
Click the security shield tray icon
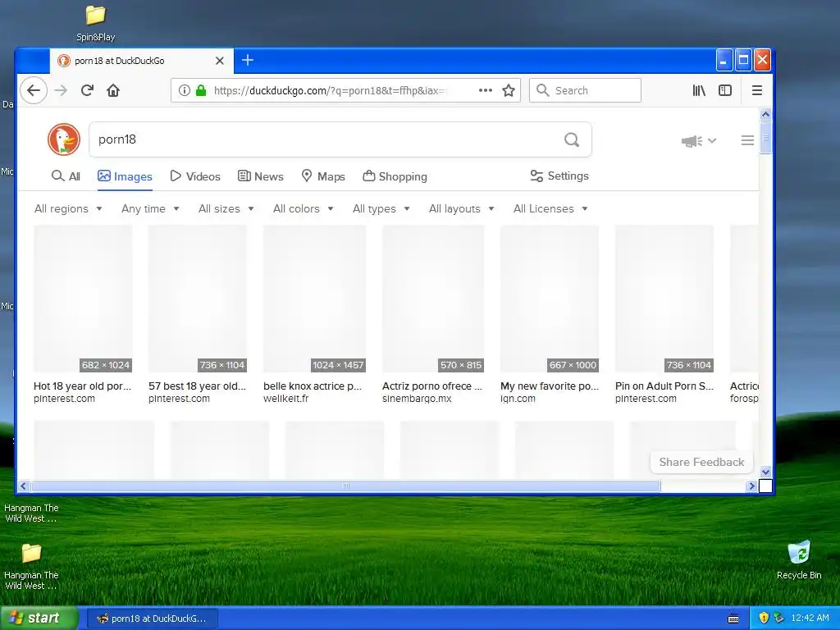(764, 618)
